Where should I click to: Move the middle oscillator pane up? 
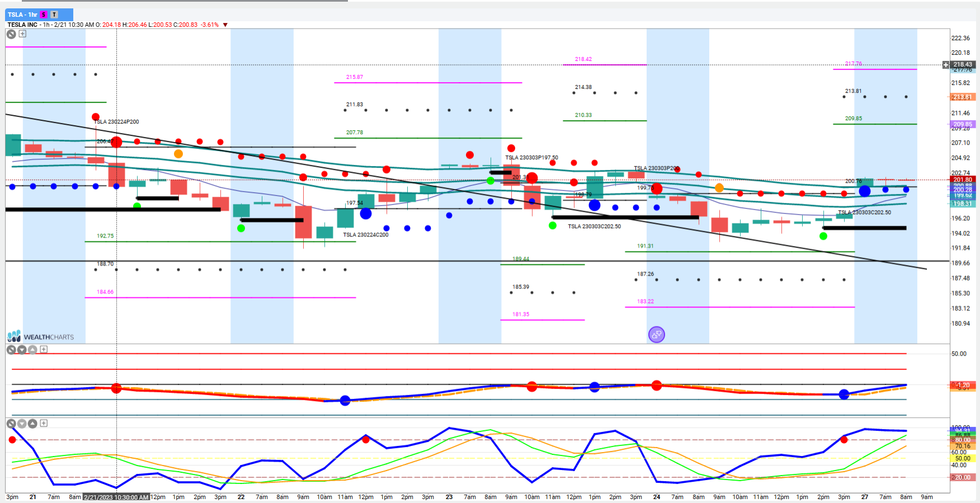32,350
